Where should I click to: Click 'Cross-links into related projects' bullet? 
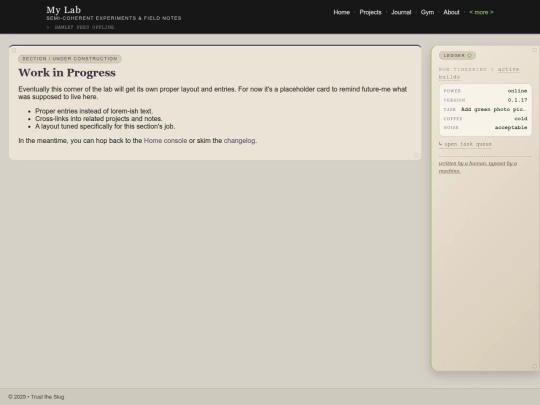click(x=98, y=118)
